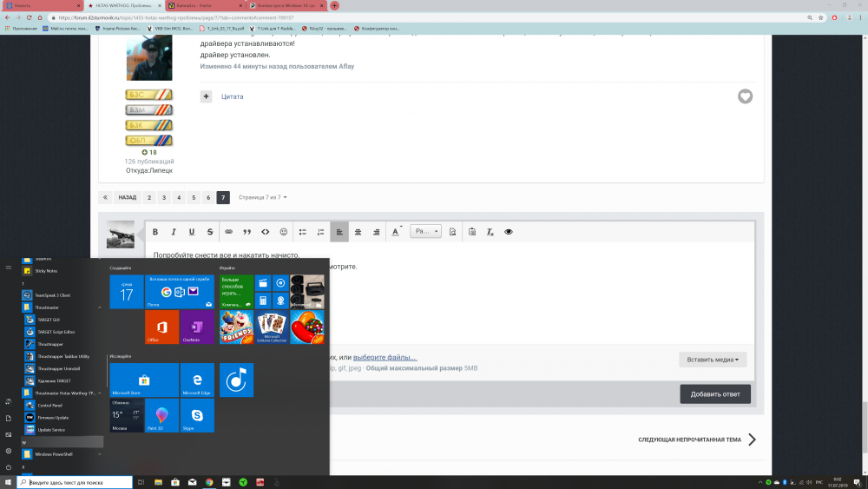This screenshot has height=489, width=868.
Task: Open the Paint 3D tile
Action: click(x=161, y=415)
